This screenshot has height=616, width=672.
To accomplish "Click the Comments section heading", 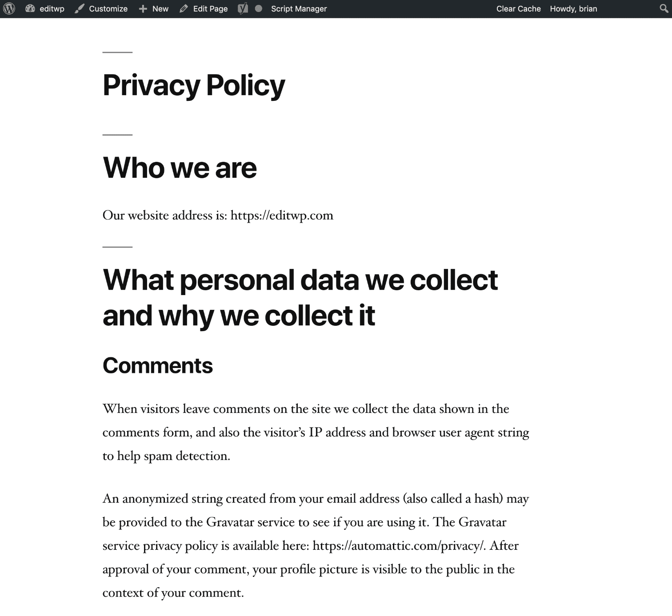I will 158,365.
